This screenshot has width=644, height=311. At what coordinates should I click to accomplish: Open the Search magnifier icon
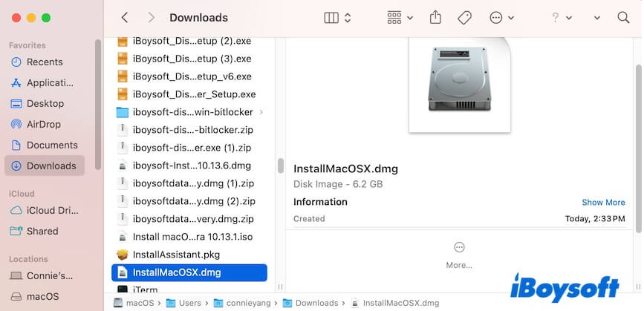tap(622, 17)
